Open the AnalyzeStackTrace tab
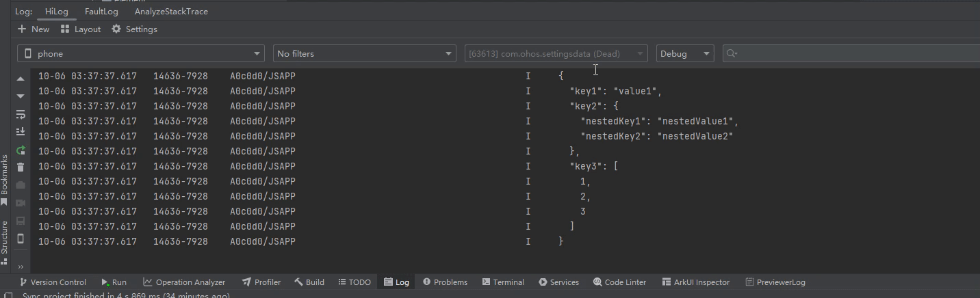This screenshot has width=980, height=298. click(171, 12)
